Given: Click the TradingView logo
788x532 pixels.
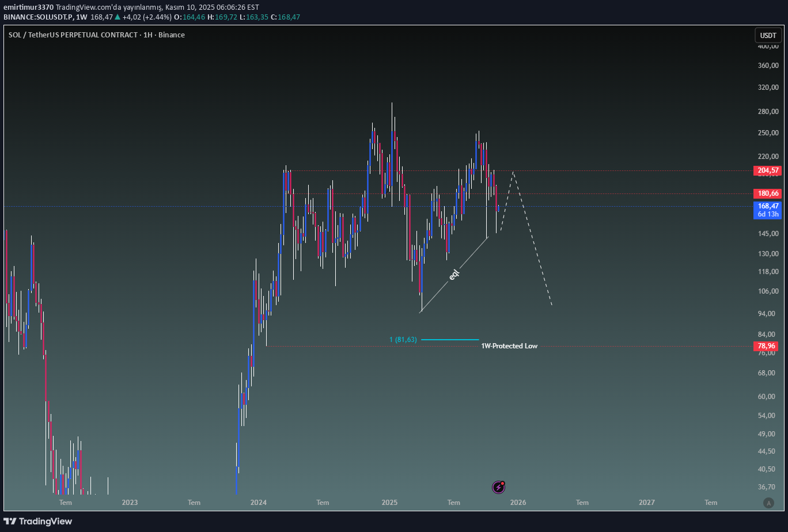Looking at the screenshot, I should pyautogui.click(x=38, y=521).
